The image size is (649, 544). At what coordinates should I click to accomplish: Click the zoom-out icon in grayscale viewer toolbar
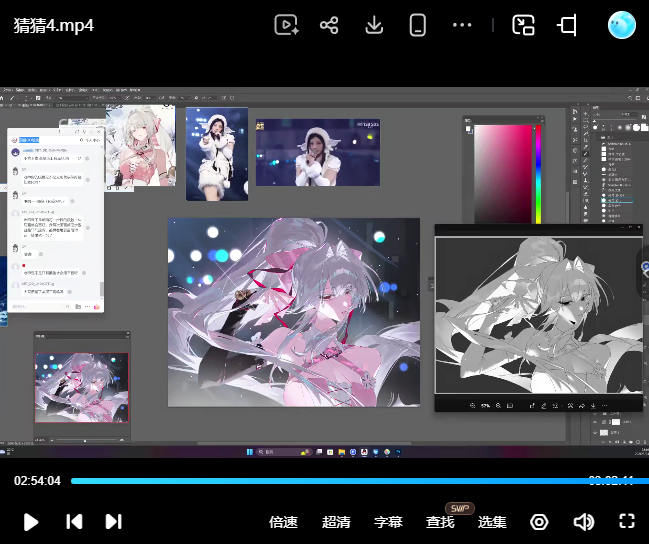click(472, 405)
